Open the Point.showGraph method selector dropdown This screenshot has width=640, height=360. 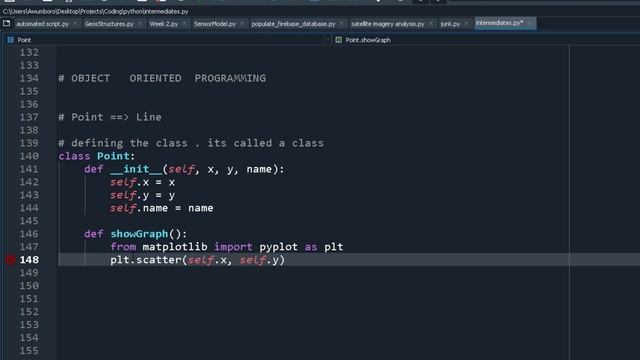click(486, 40)
